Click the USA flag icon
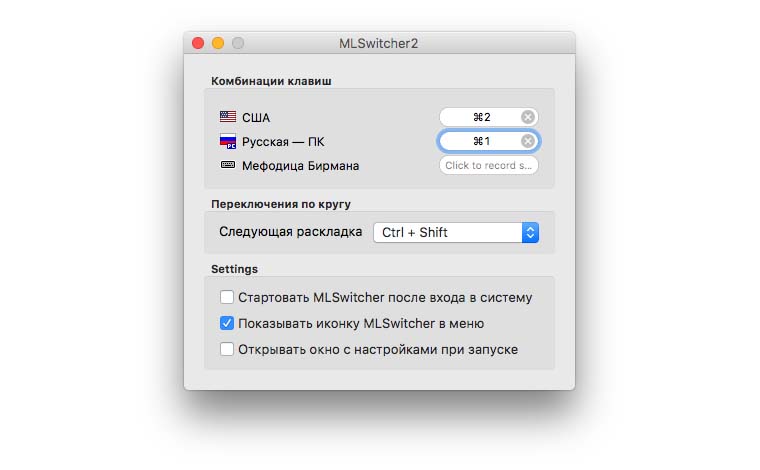760x470 pixels. (228, 117)
